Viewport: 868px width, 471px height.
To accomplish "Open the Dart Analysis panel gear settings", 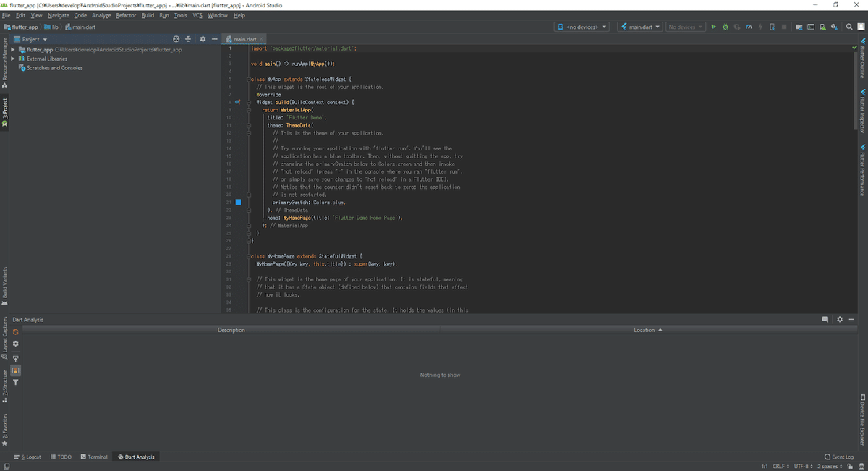I will (840, 320).
